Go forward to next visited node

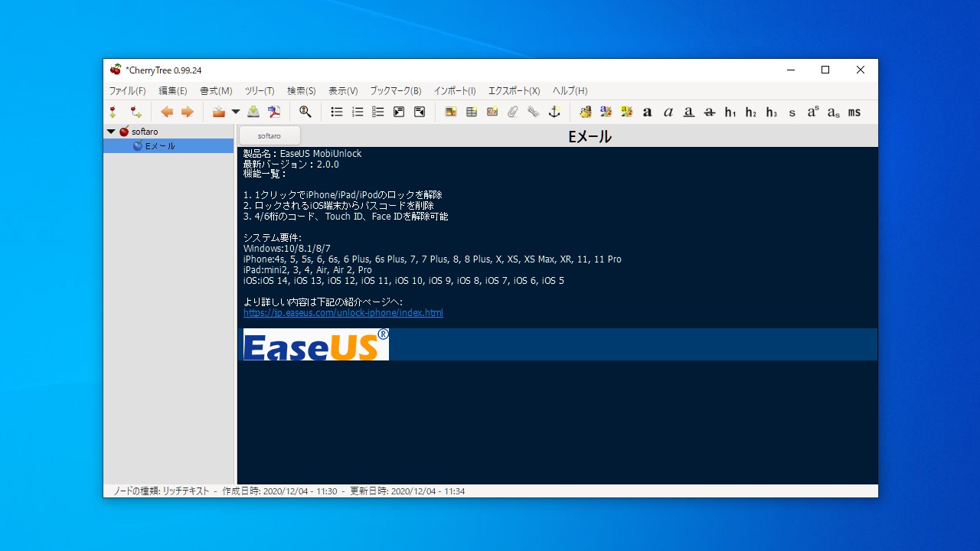point(187,112)
